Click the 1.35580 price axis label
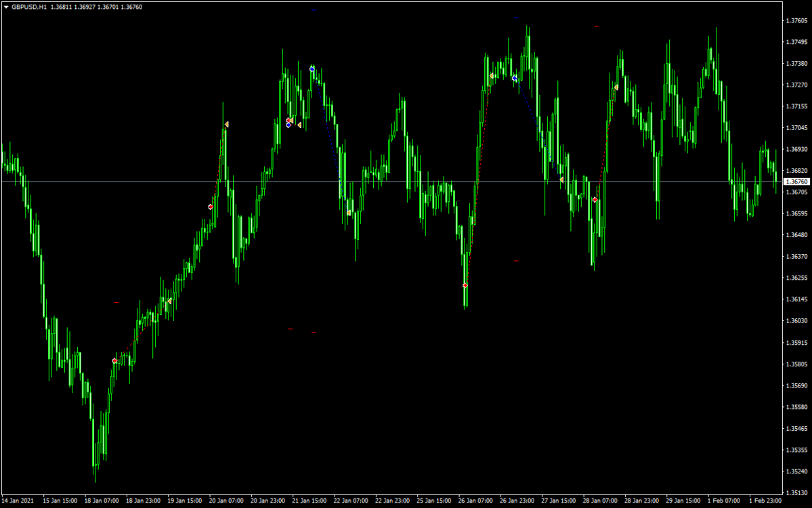812x508 pixels. point(796,407)
